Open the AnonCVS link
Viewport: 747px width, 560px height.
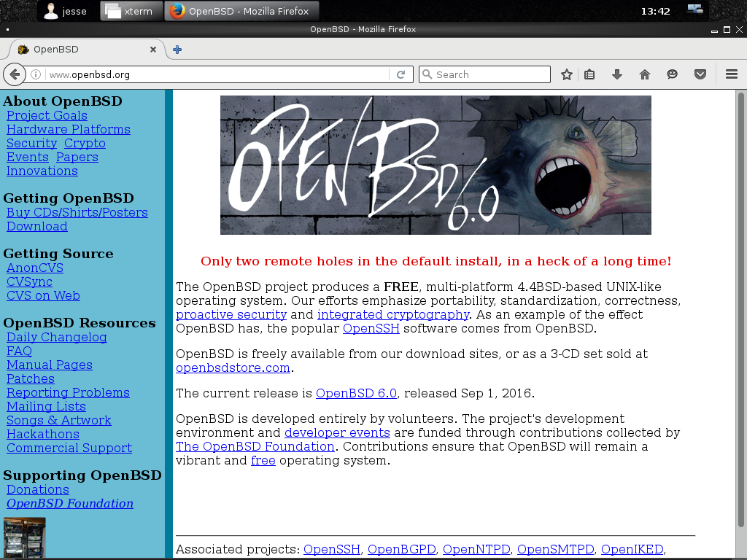coord(35,268)
